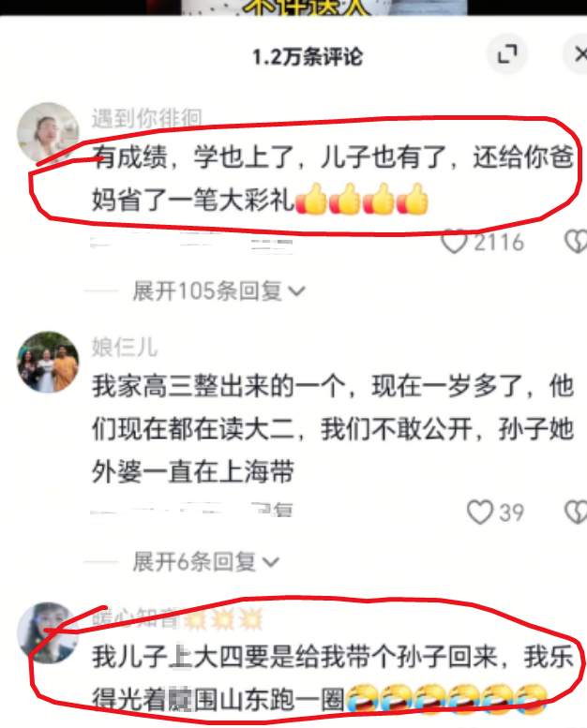Like the comment with 2116 likes
The image size is (587, 728).
click(x=454, y=242)
